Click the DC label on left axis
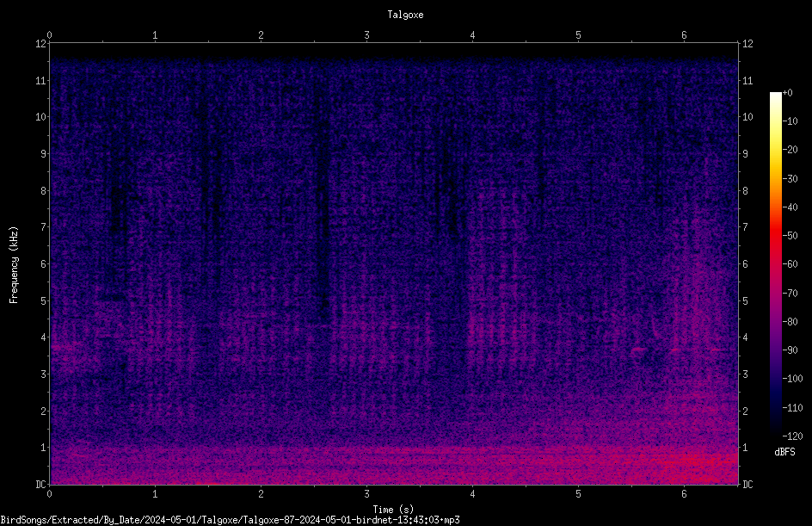Screen dimensions: 812x526 pyautogui.click(x=40, y=484)
